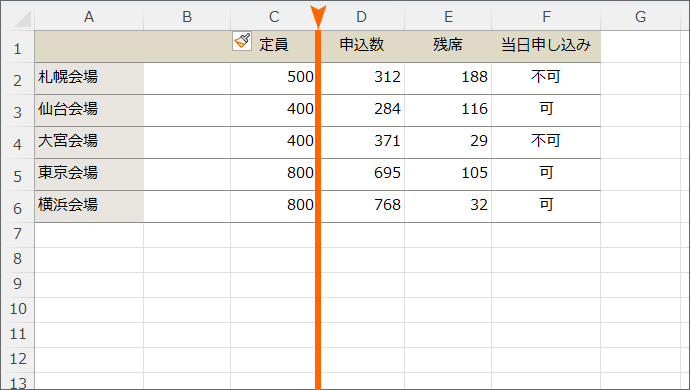Select row 2 header
The image size is (690, 390).
[x=18, y=79]
